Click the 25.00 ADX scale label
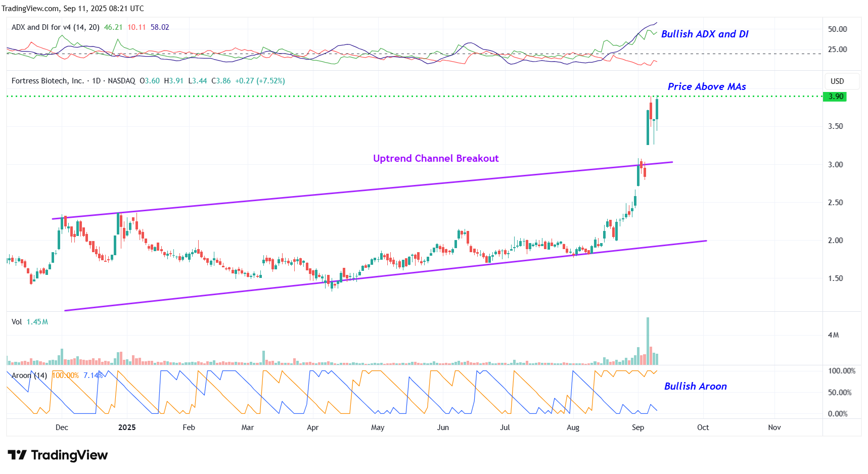Screen dimensions: 868x474 pyautogui.click(x=838, y=50)
